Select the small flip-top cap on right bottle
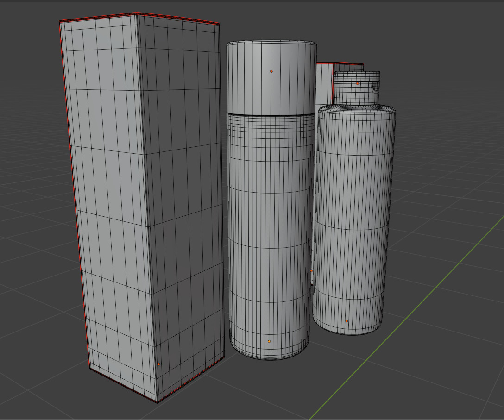This screenshot has height=420, width=504. coord(356,88)
